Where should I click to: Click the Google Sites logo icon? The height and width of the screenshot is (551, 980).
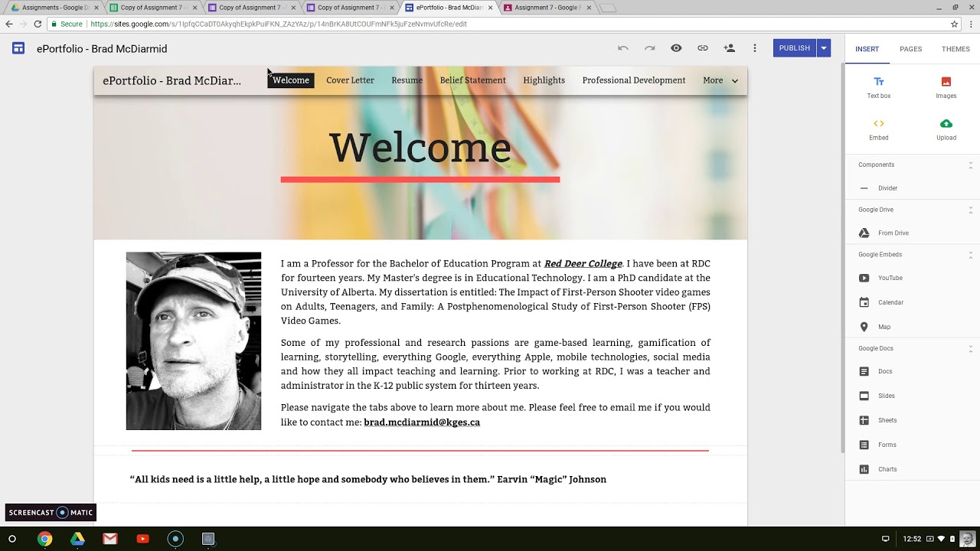click(18, 48)
